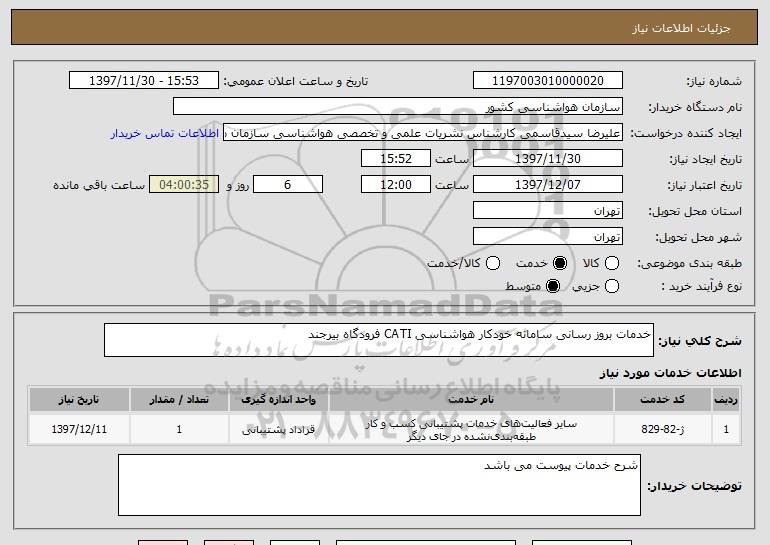Image resolution: width=770 pixels, height=545 pixels.
Task: Click the validity time field 12:00
Action: 396,185
